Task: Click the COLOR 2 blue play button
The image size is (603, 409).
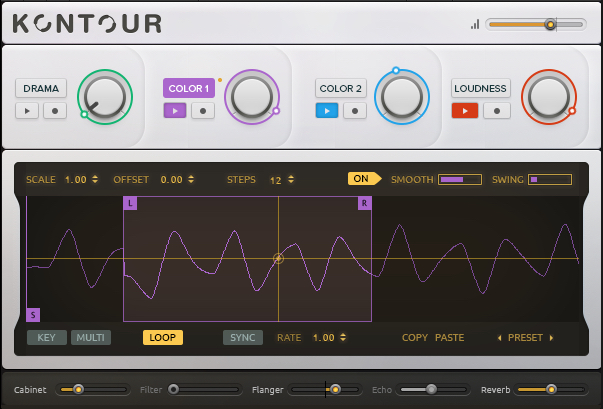Action: 327,111
